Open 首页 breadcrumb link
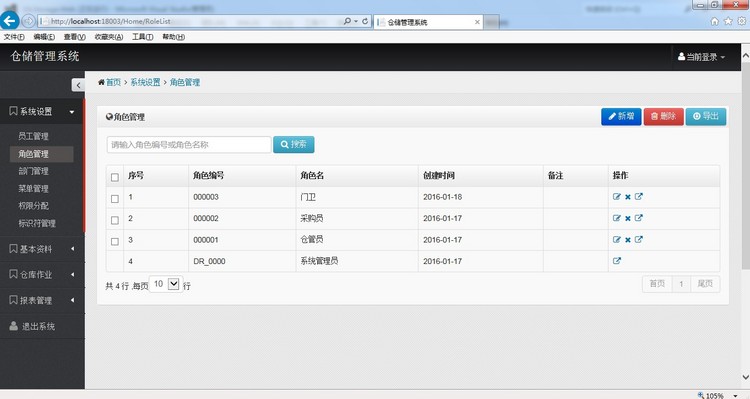 click(x=113, y=82)
